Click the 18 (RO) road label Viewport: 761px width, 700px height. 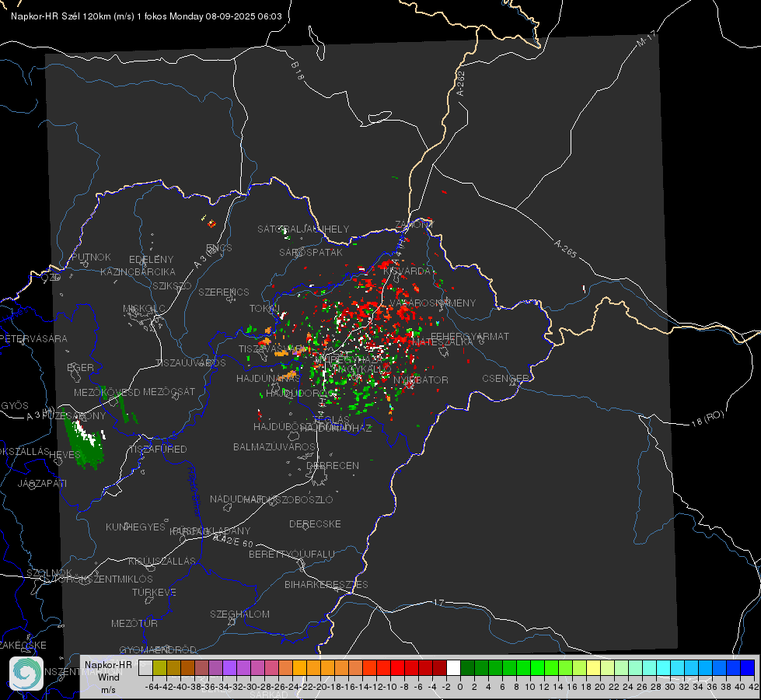point(707,418)
